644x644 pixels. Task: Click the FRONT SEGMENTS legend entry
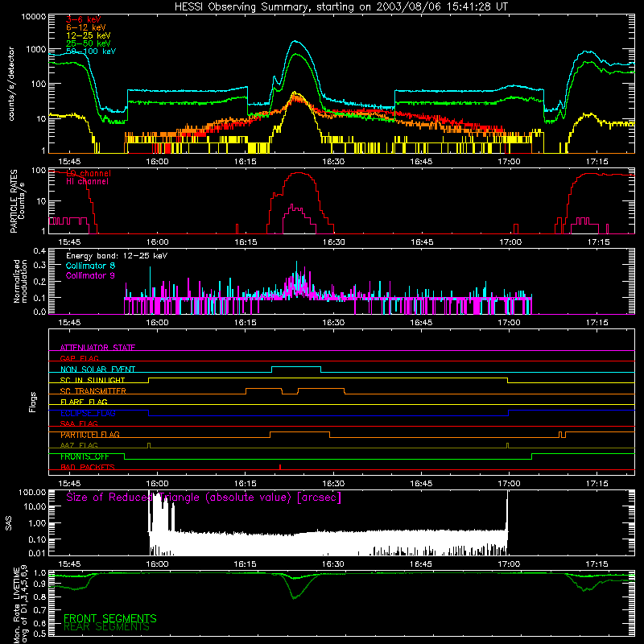[x=109, y=618]
